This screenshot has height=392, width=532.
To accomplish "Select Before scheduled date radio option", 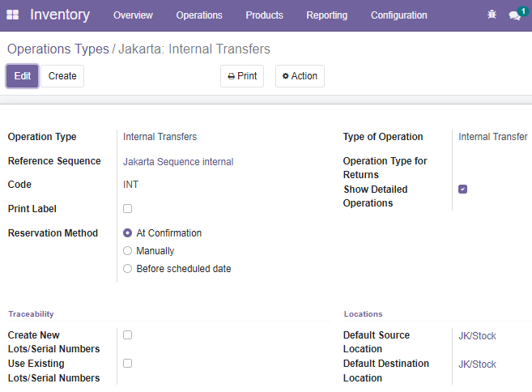I will click(x=128, y=269).
